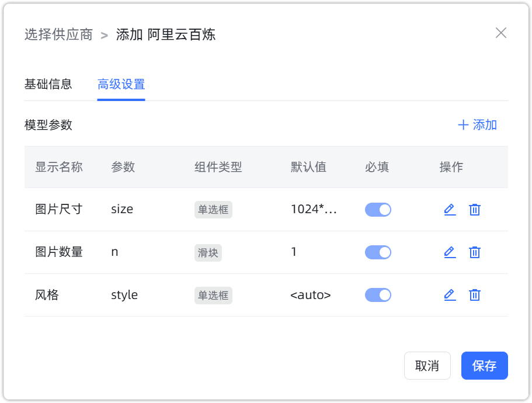Select the 高级设置 tab
The width and height of the screenshot is (532, 403).
pyautogui.click(x=121, y=84)
